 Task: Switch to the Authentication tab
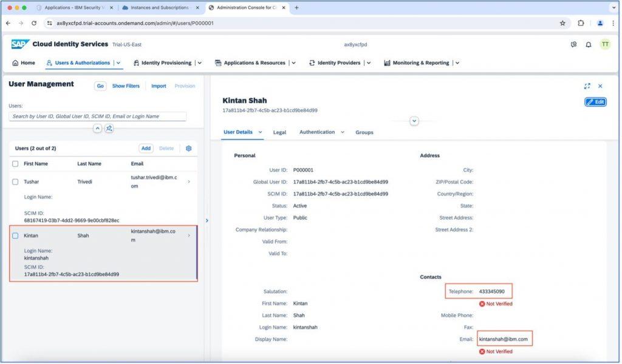point(317,132)
